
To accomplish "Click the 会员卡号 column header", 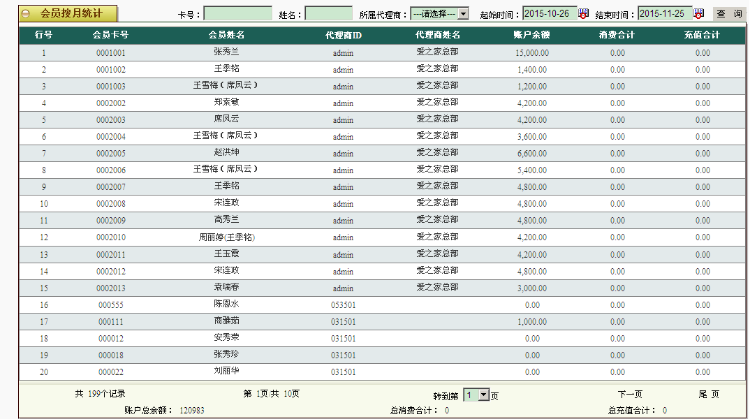I will tap(110, 35).
